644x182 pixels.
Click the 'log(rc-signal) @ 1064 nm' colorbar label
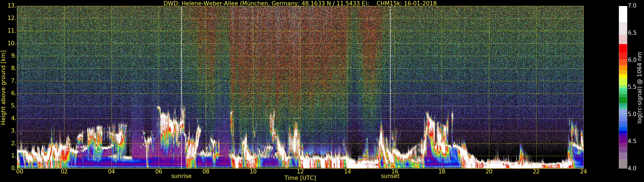tap(639, 88)
